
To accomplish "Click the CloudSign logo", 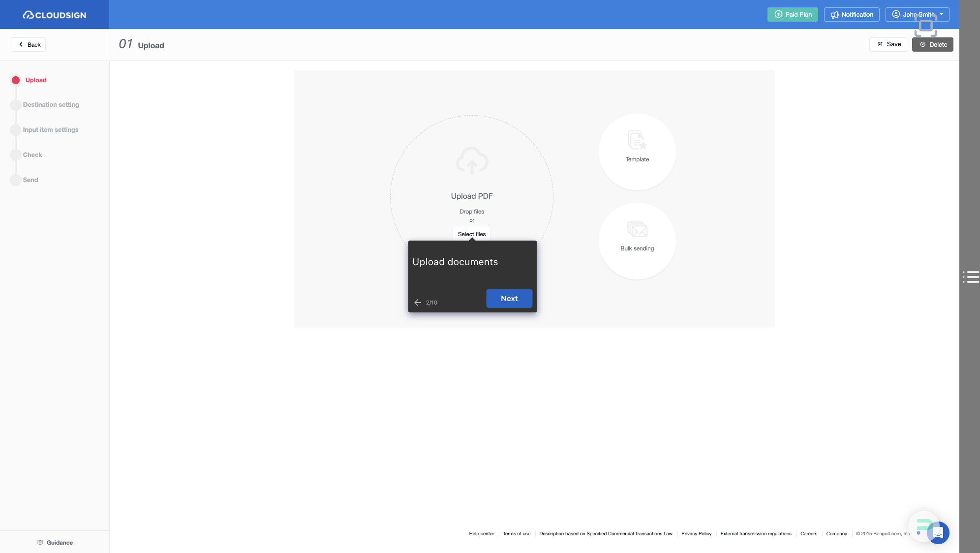I will pos(54,15).
